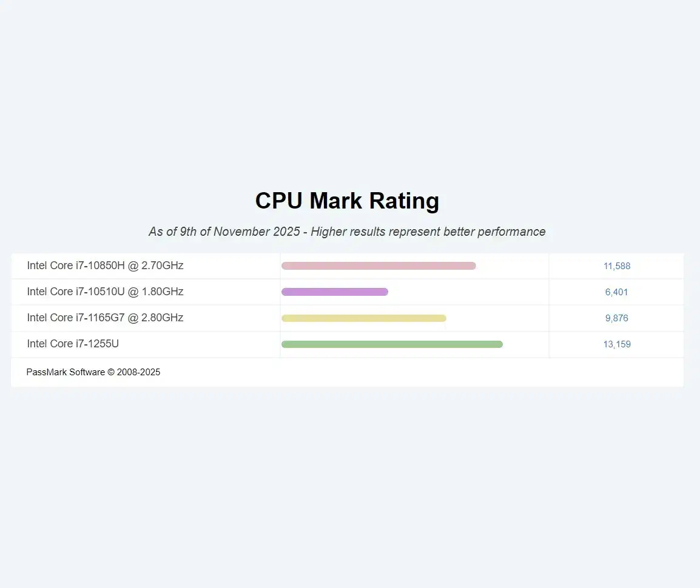
Task: Click the green bar for the i7-1255U
Action: click(392, 344)
